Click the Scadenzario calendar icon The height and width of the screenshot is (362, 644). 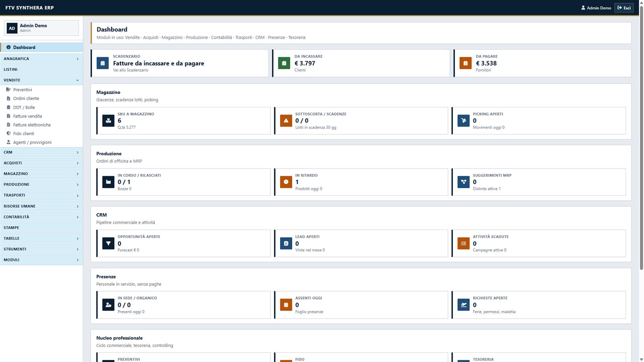(x=103, y=63)
